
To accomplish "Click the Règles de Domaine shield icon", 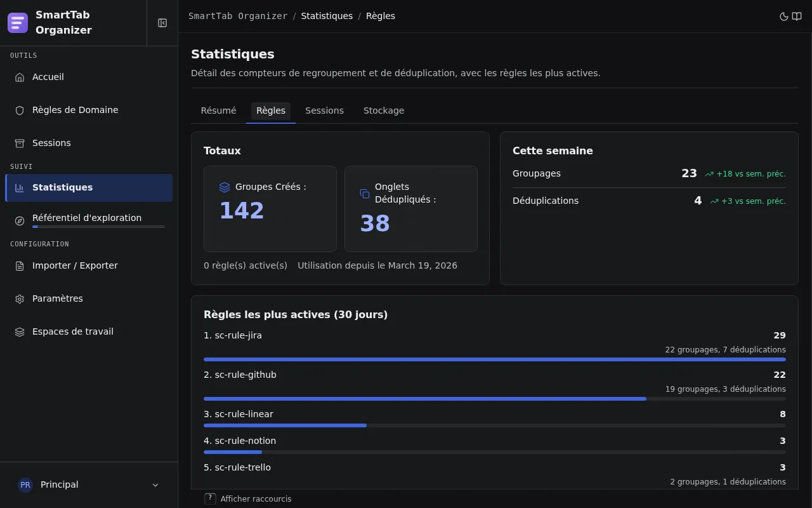I will [x=20, y=110].
